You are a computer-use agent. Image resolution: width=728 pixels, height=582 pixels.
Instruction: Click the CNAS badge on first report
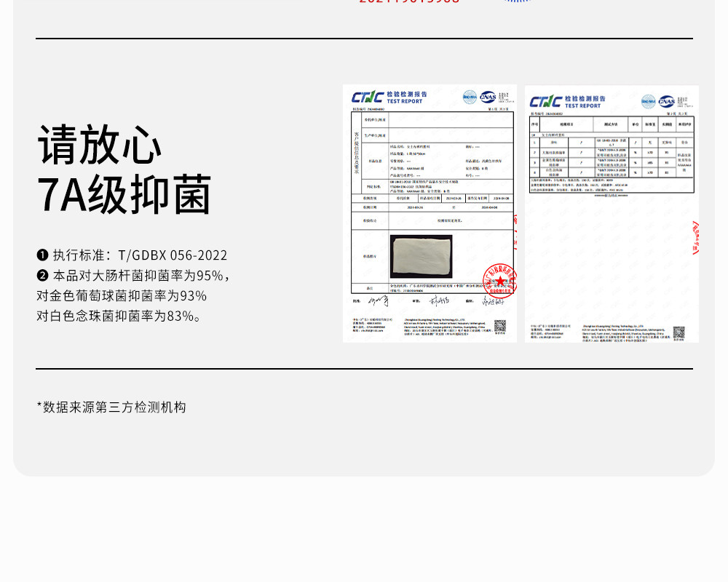click(488, 97)
